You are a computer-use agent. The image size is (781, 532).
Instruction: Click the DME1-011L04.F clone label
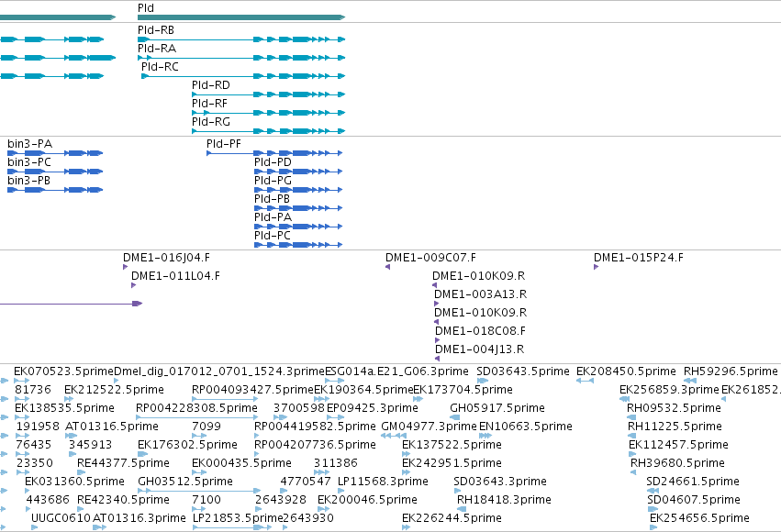coord(175,276)
